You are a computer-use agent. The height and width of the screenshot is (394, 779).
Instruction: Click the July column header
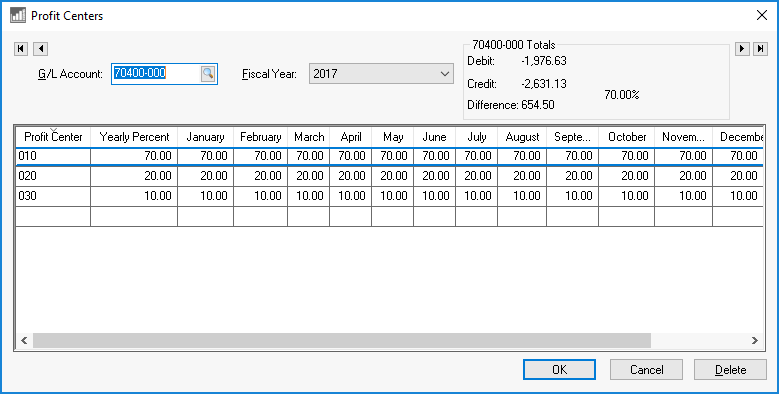pyautogui.click(x=476, y=137)
